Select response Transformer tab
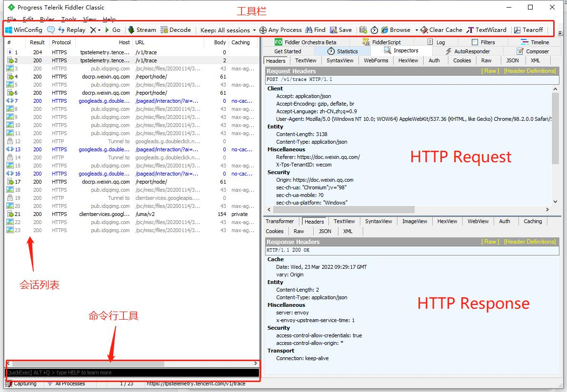 [279, 222]
